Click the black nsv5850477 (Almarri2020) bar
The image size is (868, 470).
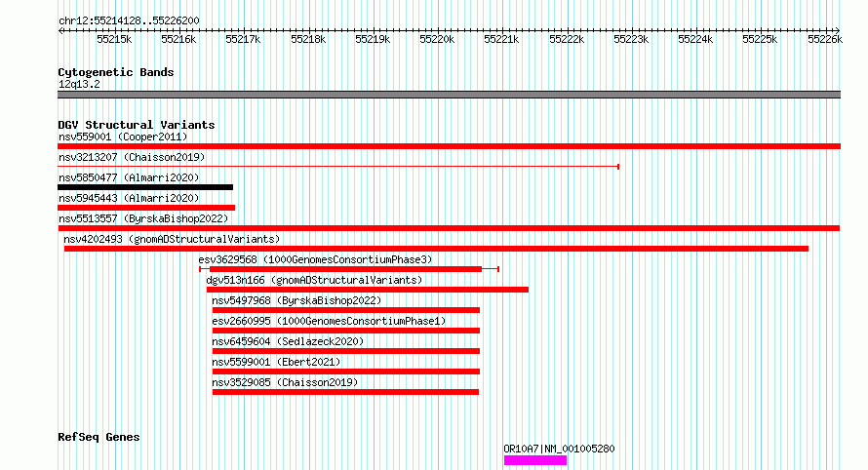point(145,187)
